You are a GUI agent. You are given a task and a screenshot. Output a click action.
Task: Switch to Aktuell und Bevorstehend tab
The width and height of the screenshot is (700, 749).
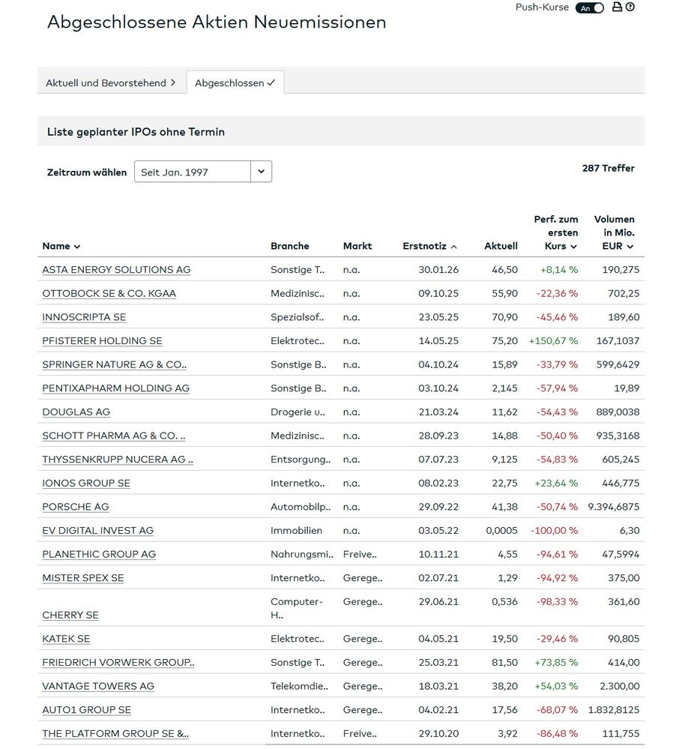111,82
